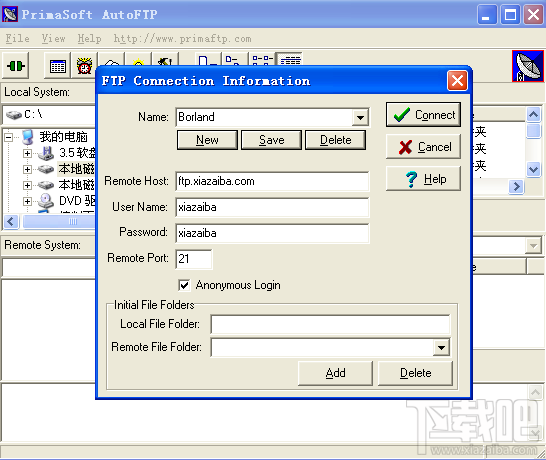Select 我的电脑 in the local tree
This screenshot has height=460, width=546.
tap(63, 137)
